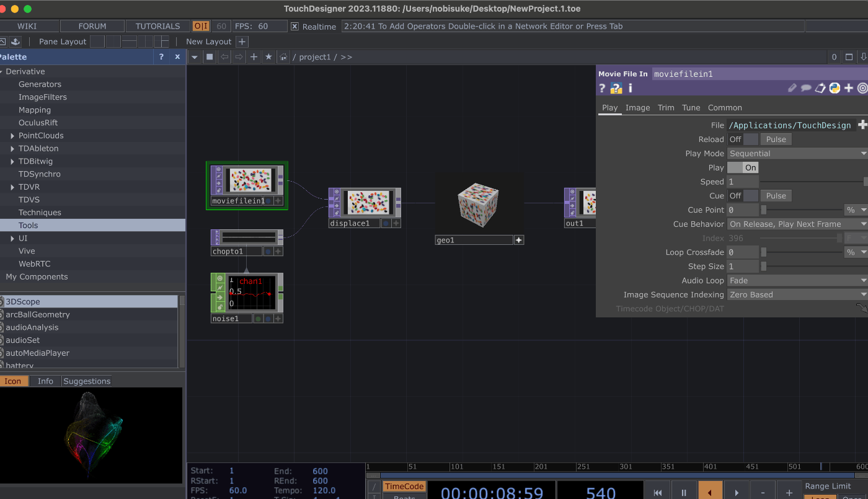Toggle blue display flag on chopto1 node
Image resolution: width=868 pixels, height=499 pixels.
pyautogui.click(x=268, y=251)
